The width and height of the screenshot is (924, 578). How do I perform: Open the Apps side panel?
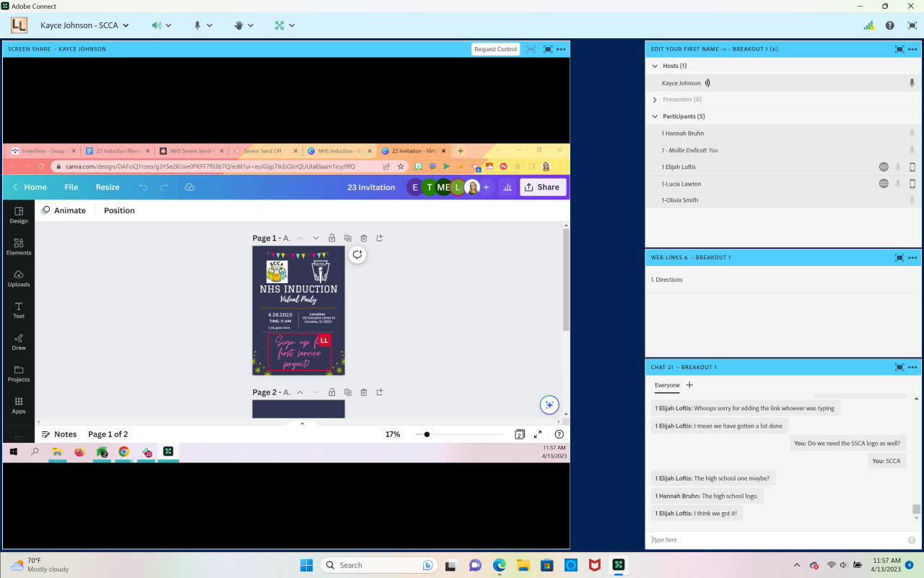tap(19, 405)
